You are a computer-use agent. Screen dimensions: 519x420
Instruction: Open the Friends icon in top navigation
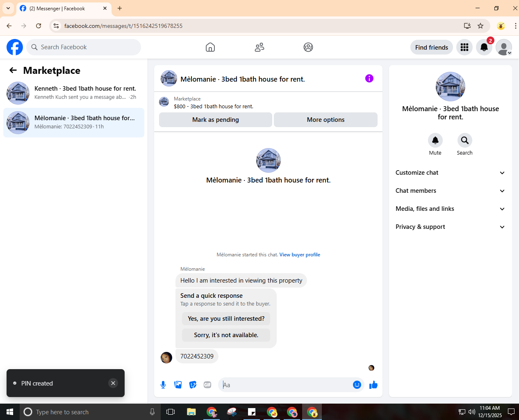pos(259,47)
